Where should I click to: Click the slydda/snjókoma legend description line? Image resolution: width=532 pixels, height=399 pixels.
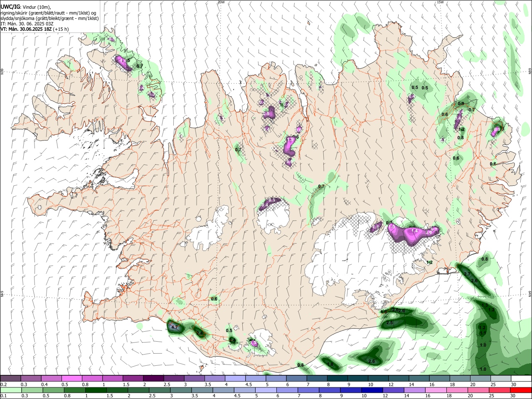[x=49, y=18]
